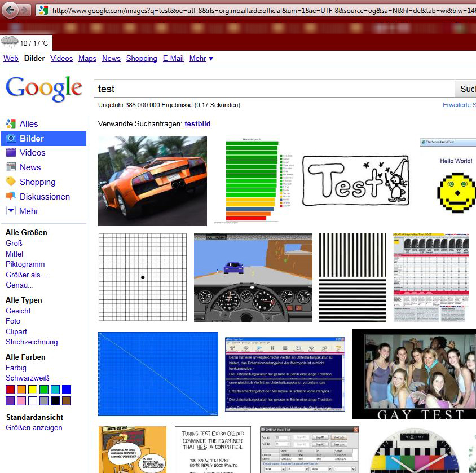Open the blue graph with diagonal line image
The width and height of the screenshot is (476, 473).
158,374
